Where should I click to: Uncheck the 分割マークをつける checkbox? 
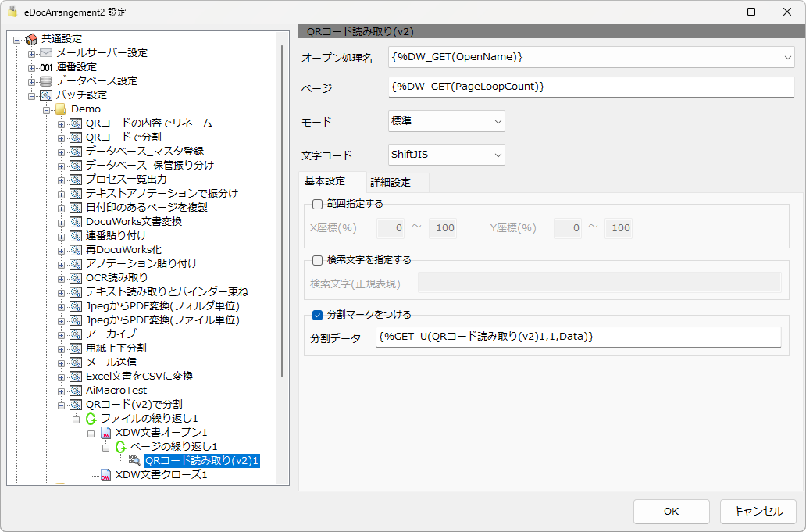[x=318, y=315]
